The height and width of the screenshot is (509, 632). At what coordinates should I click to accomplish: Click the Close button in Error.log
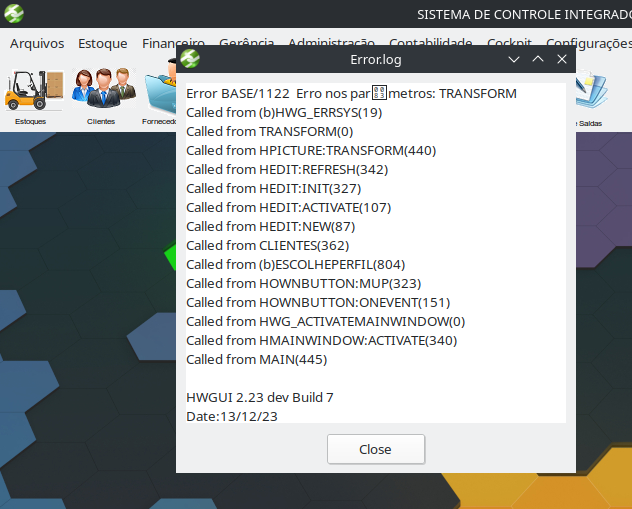pos(376,449)
